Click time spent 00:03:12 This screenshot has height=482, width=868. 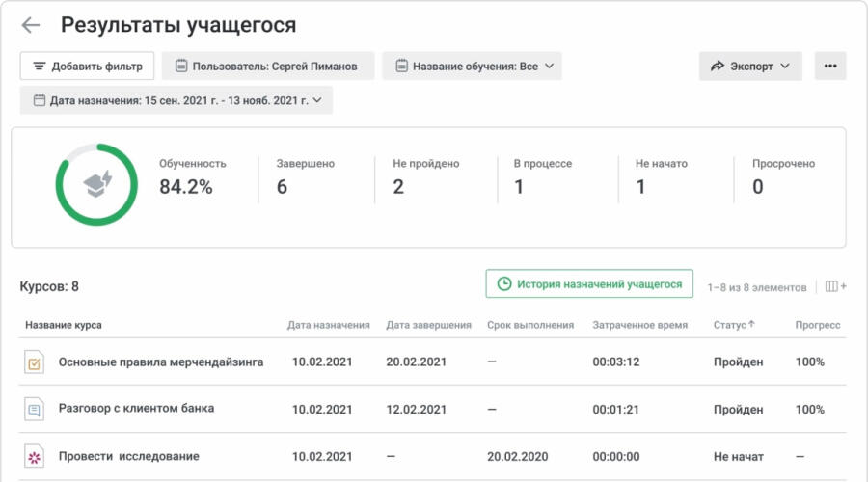pos(616,361)
